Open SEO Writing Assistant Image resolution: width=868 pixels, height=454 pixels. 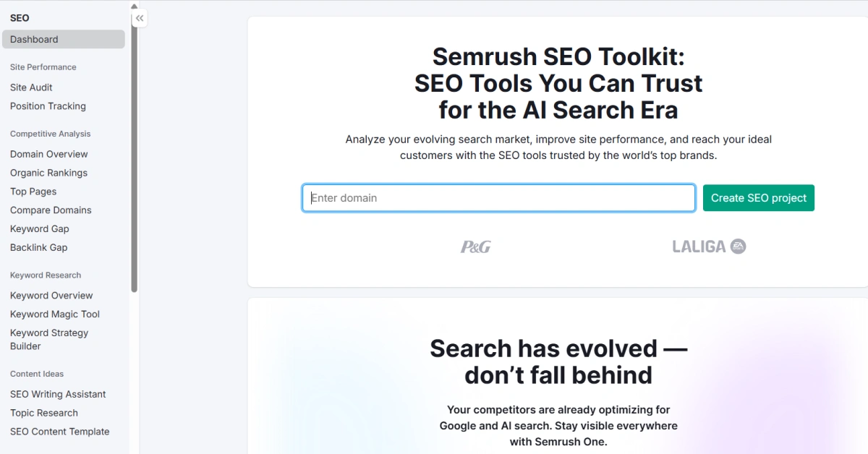click(58, 394)
